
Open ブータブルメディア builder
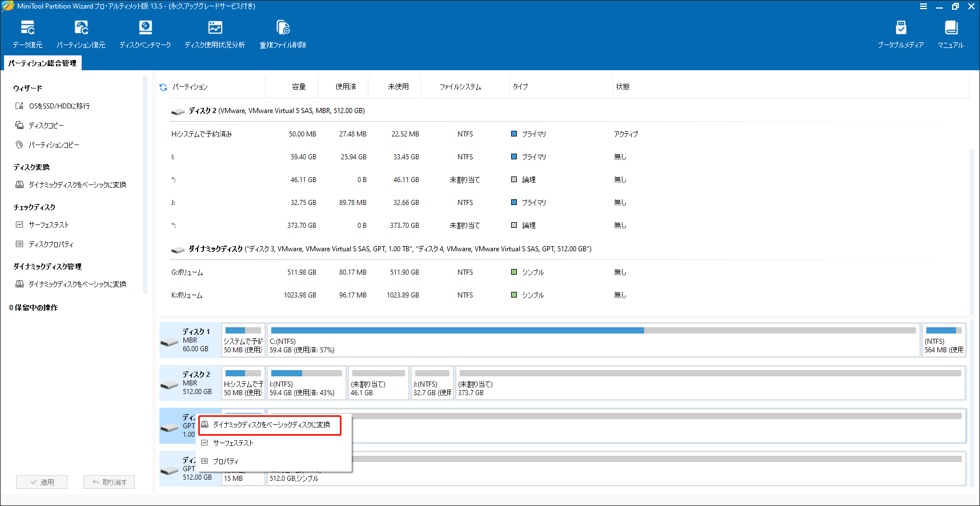(x=901, y=34)
